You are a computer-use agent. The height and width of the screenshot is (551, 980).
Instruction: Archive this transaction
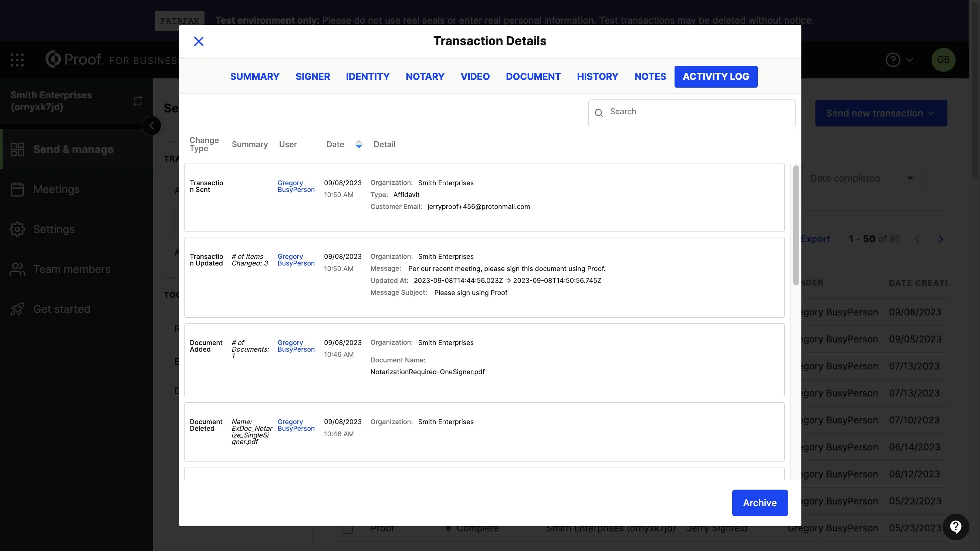pyautogui.click(x=760, y=503)
